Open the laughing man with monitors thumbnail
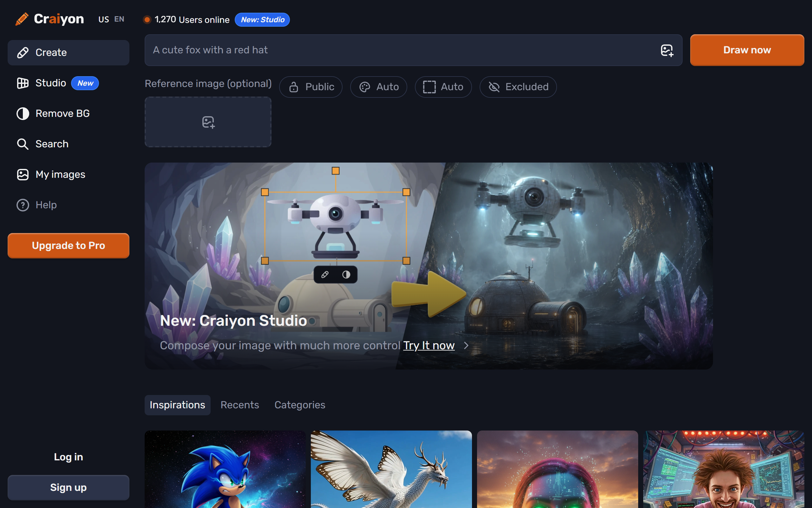 coord(724,469)
